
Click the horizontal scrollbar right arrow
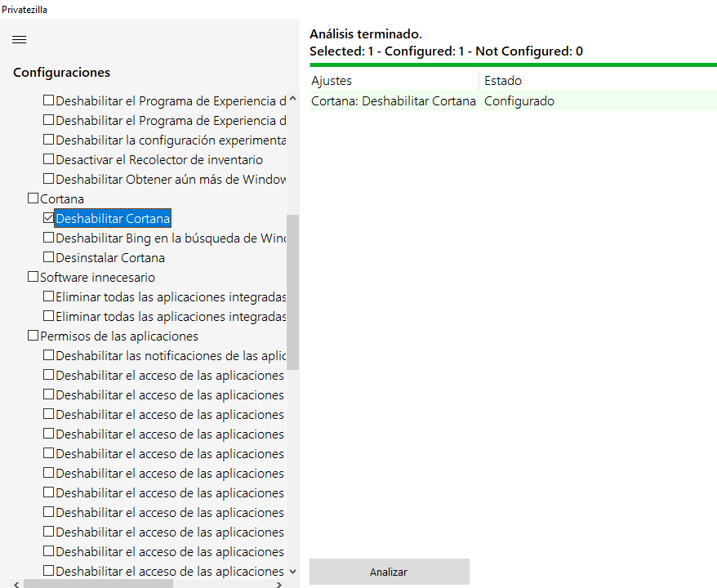pos(279,584)
